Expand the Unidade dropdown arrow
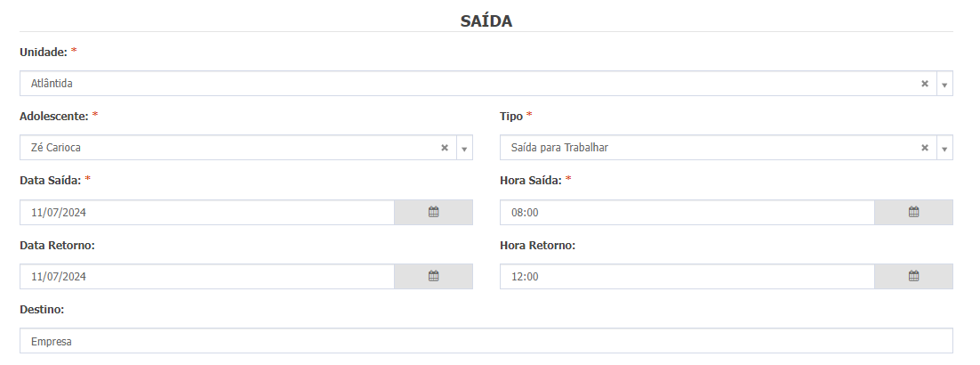Image resolution: width=980 pixels, height=365 pixels. (944, 84)
